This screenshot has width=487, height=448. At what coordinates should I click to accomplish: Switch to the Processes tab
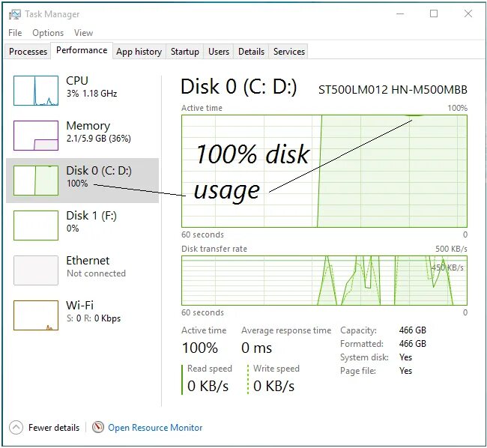(28, 52)
